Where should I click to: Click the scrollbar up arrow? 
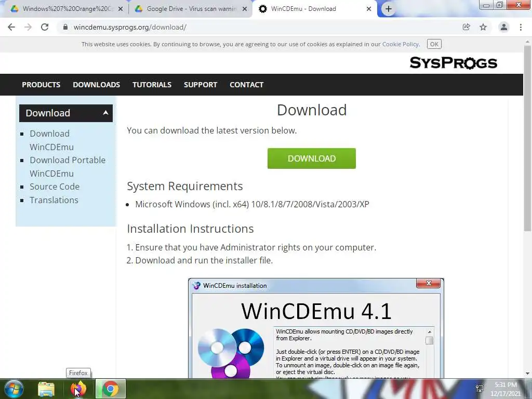[528, 41]
